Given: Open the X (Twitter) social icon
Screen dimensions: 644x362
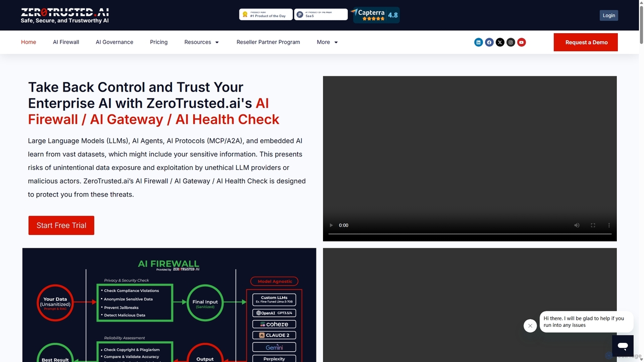Looking at the screenshot, I should (500, 42).
